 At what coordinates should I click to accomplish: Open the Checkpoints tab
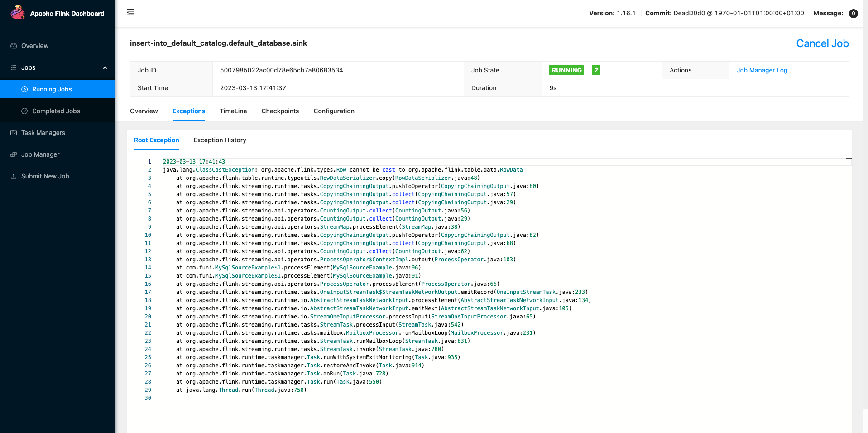point(280,111)
